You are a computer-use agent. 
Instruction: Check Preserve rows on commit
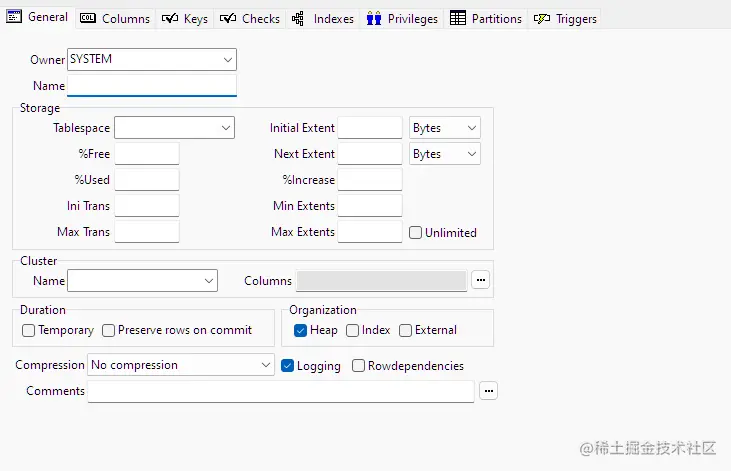coord(108,330)
